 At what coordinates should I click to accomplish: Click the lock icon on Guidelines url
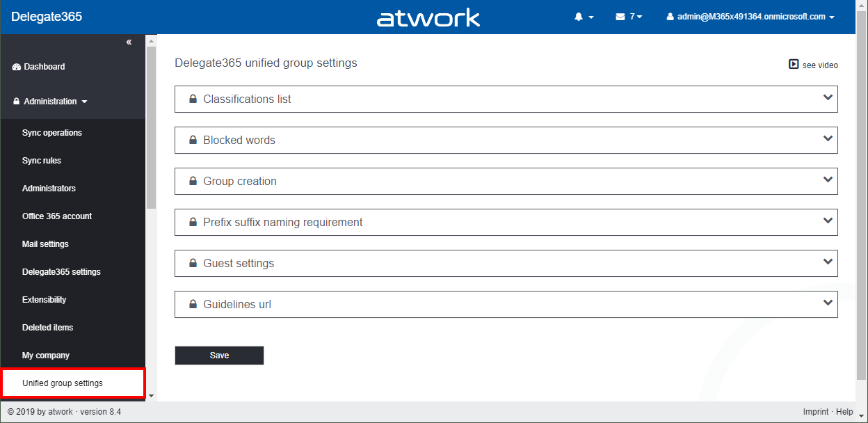pyautogui.click(x=193, y=304)
